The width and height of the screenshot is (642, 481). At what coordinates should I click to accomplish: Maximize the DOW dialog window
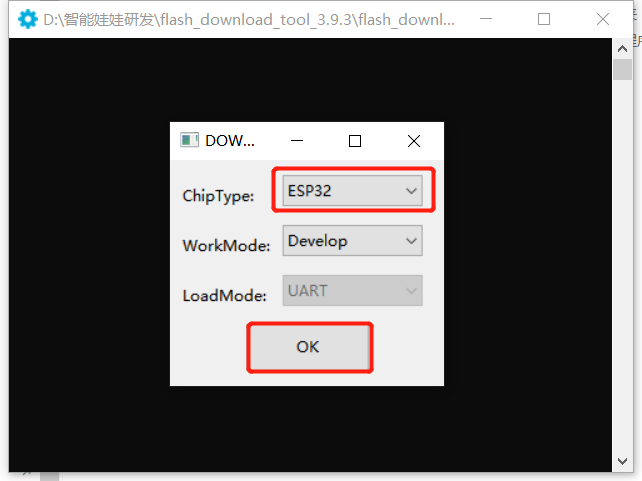point(355,141)
